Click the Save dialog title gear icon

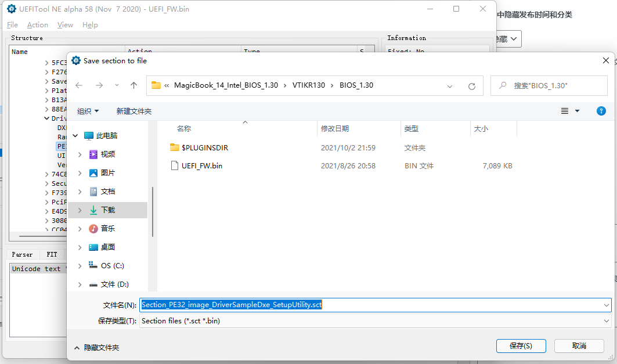pyautogui.click(x=76, y=60)
